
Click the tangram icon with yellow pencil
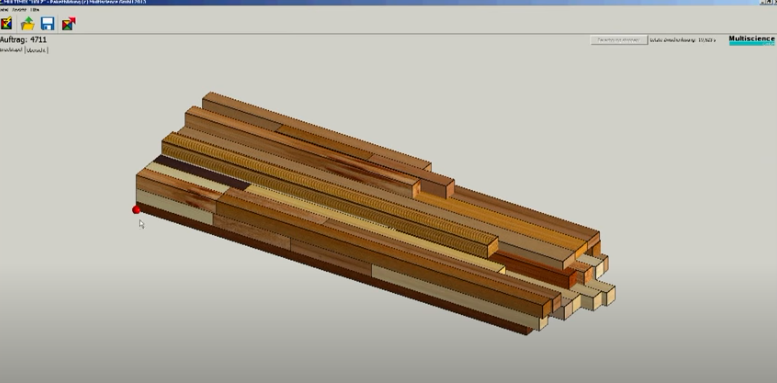[x=6, y=23]
